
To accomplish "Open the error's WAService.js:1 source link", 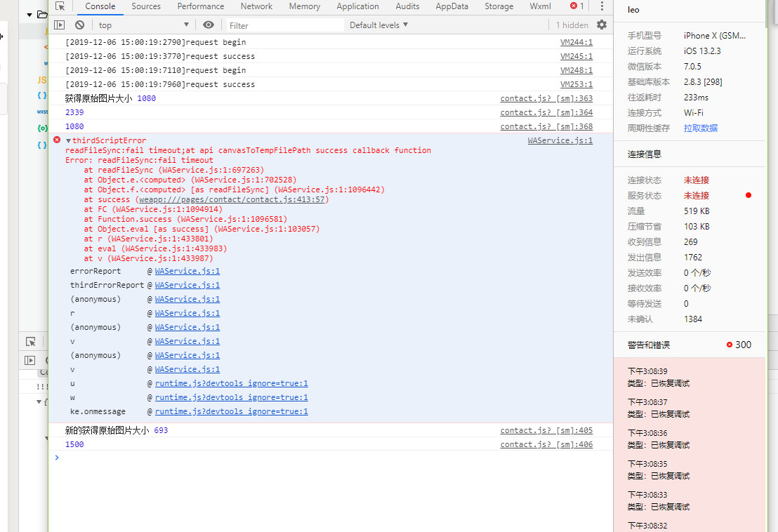I will tap(560, 140).
